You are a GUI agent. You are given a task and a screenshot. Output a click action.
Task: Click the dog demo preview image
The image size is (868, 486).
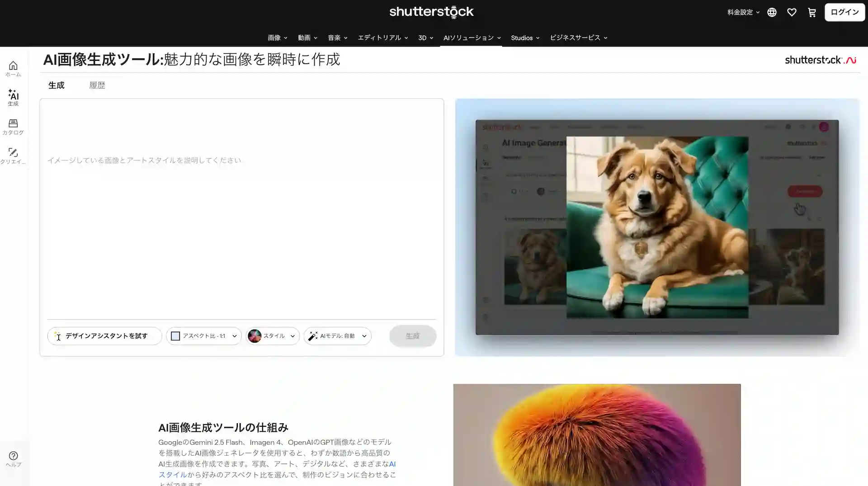pos(657,227)
